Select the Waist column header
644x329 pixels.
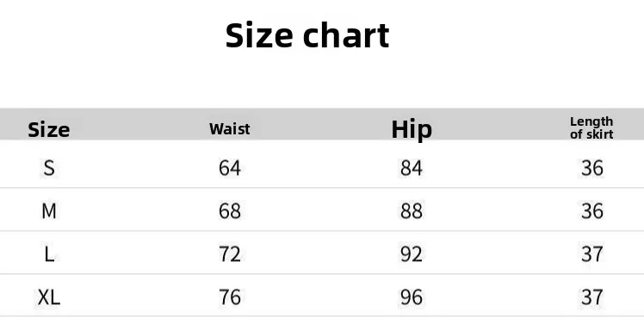click(230, 129)
